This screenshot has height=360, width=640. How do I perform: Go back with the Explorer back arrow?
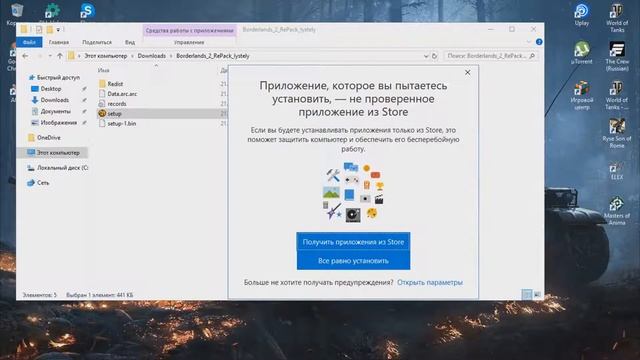(x=25, y=56)
